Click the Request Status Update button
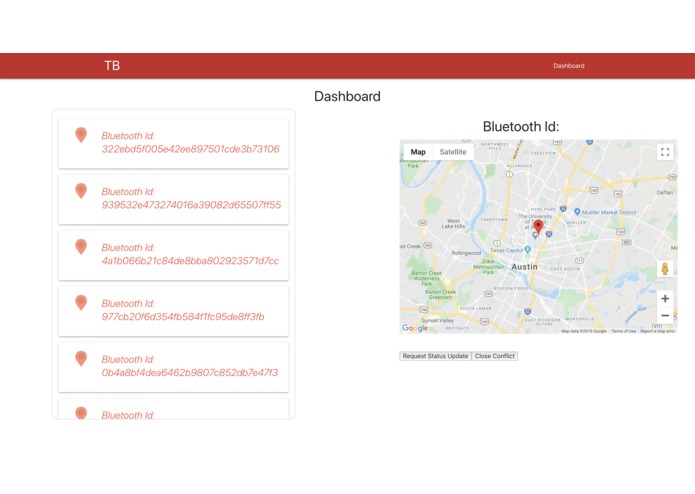This screenshot has width=695, height=494. [435, 356]
